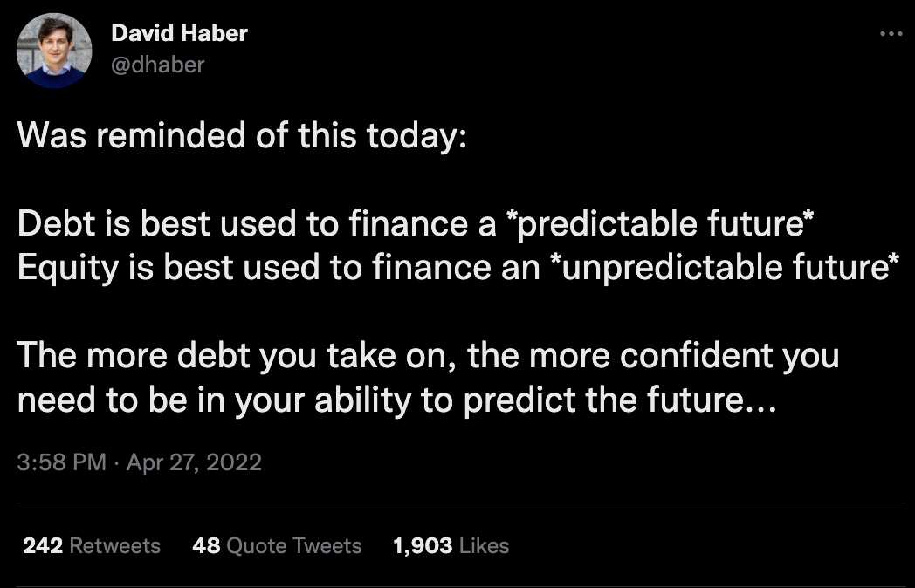The width and height of the screenshot is (915, 588).
Task: Click the number 242 in the stats row
Action: pyautogui.click(x=43, y=545)
